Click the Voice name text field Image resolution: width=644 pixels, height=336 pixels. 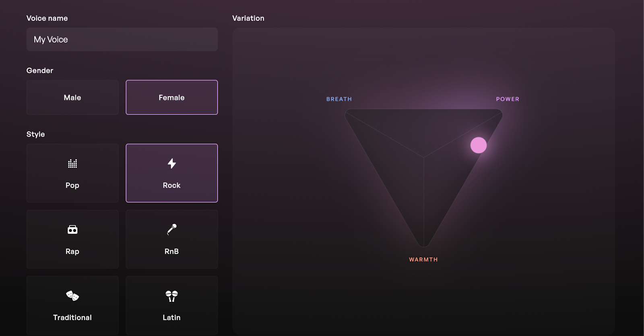122,39
